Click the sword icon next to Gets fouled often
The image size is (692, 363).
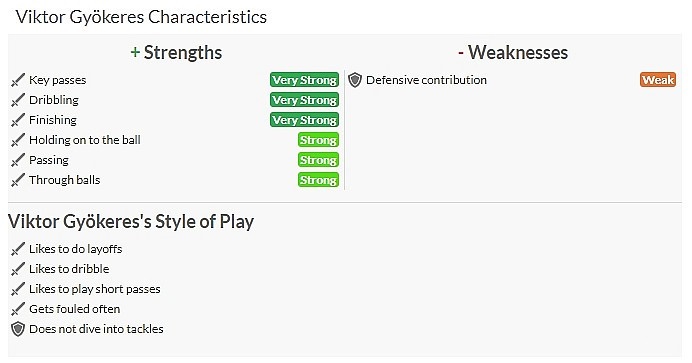[x=18, y=309]
